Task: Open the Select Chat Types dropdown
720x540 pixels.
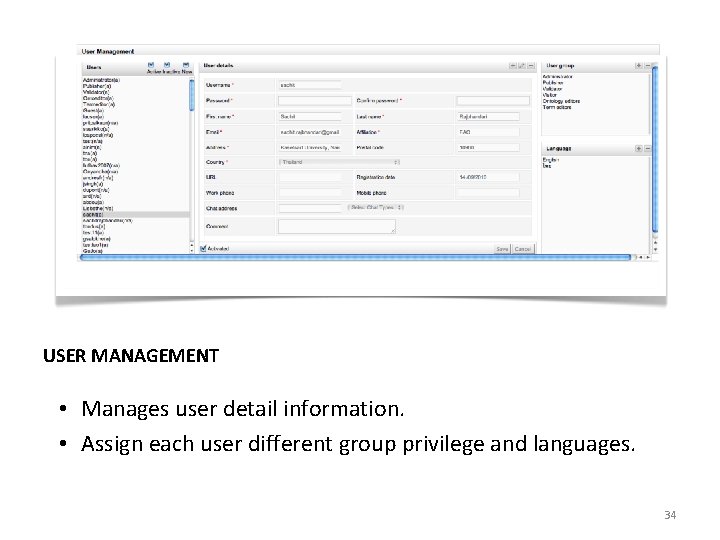Action: (376, 208)
